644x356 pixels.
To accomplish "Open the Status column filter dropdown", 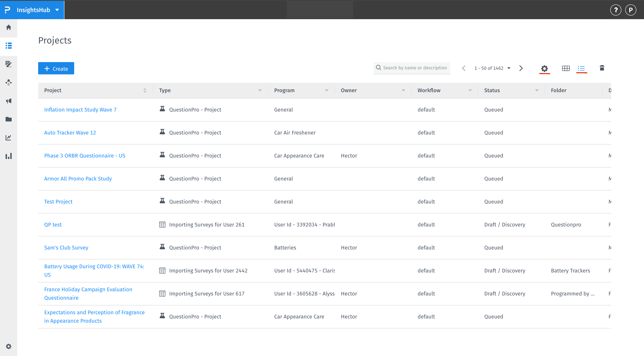I will pyautogui.click(x=536, y=90).
